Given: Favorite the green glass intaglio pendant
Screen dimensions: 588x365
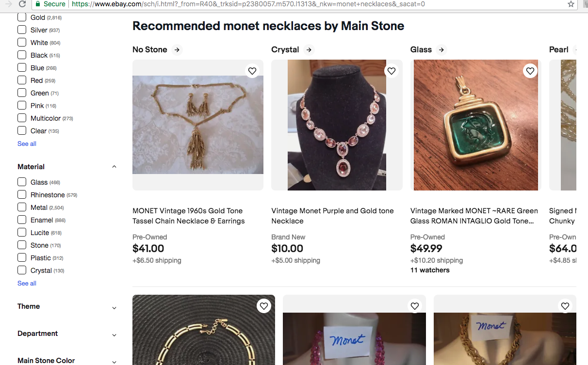Looking at the screenshot, I should pyautogui.click(x=530, y=71).
